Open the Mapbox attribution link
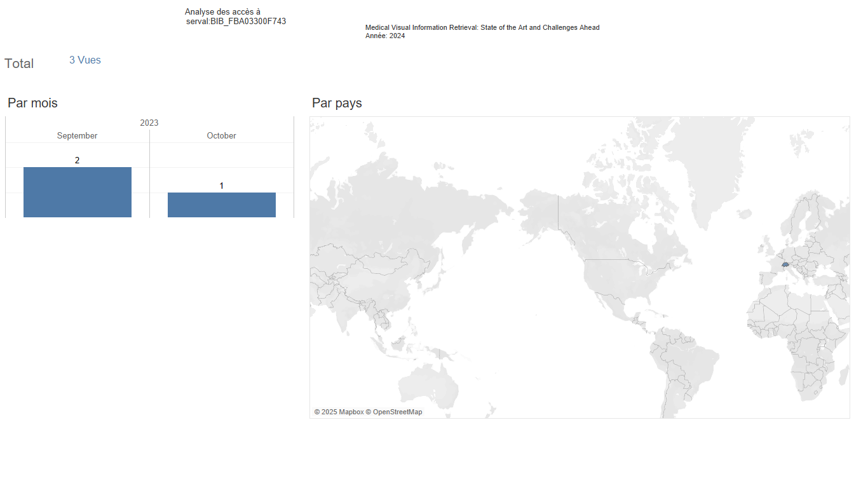The image size is (868, 488). pos(339,412)
